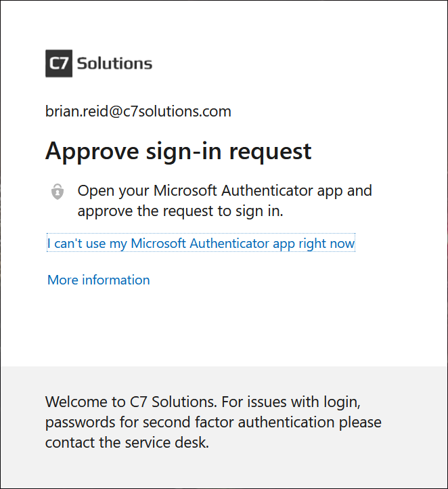Click the Microsoft Authenticator lock icon
Screen dimensions: 448x489
(x=58, y=191)
